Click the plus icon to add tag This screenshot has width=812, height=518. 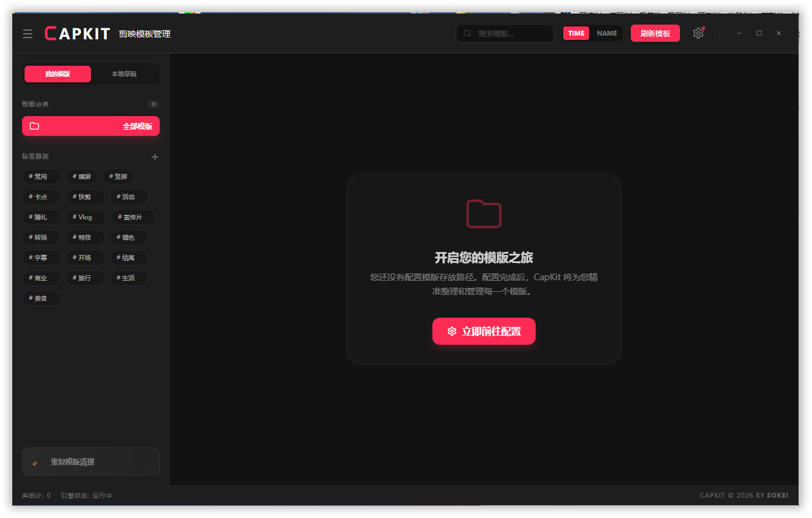(x=155, y=157)
